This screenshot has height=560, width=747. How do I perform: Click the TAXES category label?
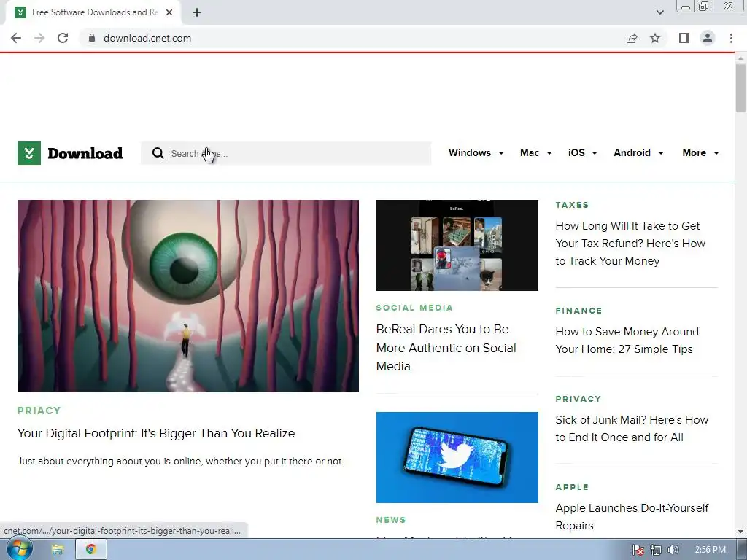click(x=572, y=205)
